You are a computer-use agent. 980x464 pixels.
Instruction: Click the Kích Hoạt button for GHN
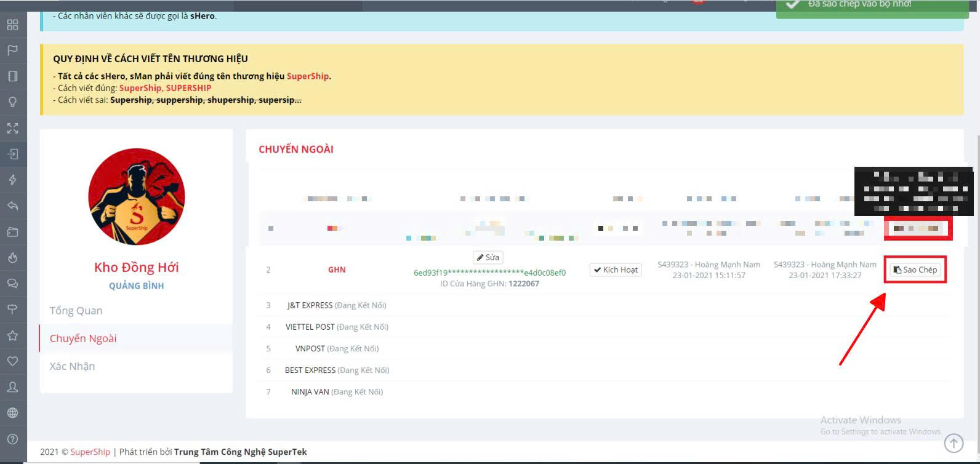616,270
